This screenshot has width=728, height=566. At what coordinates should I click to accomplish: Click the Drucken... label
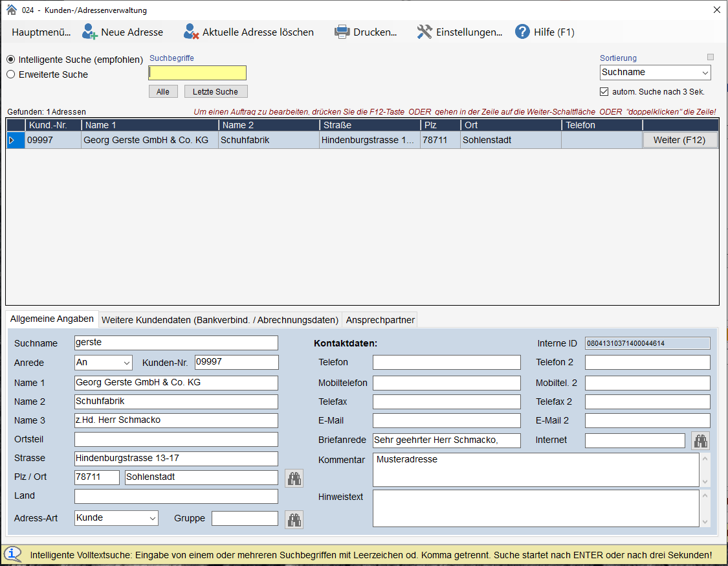[375, 32]
